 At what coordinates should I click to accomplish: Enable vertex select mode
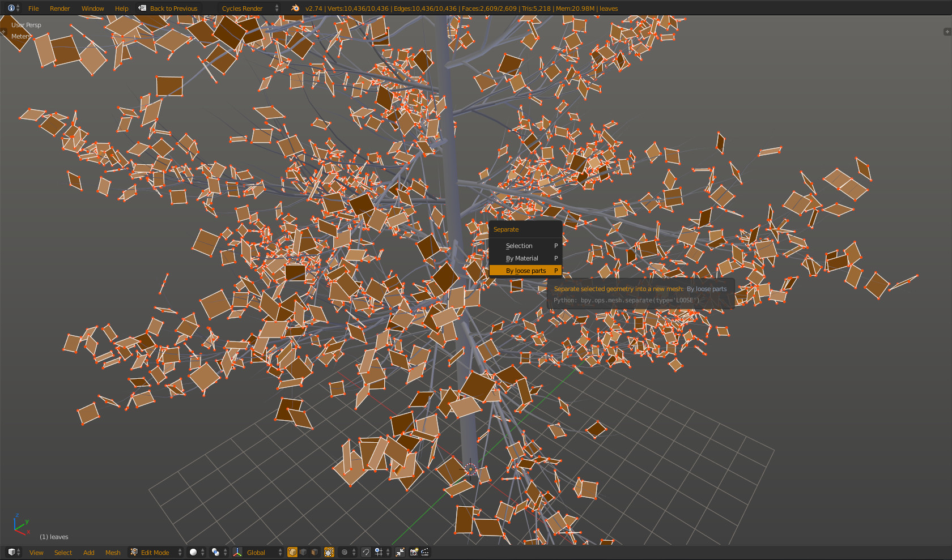(x=292, y=552)
